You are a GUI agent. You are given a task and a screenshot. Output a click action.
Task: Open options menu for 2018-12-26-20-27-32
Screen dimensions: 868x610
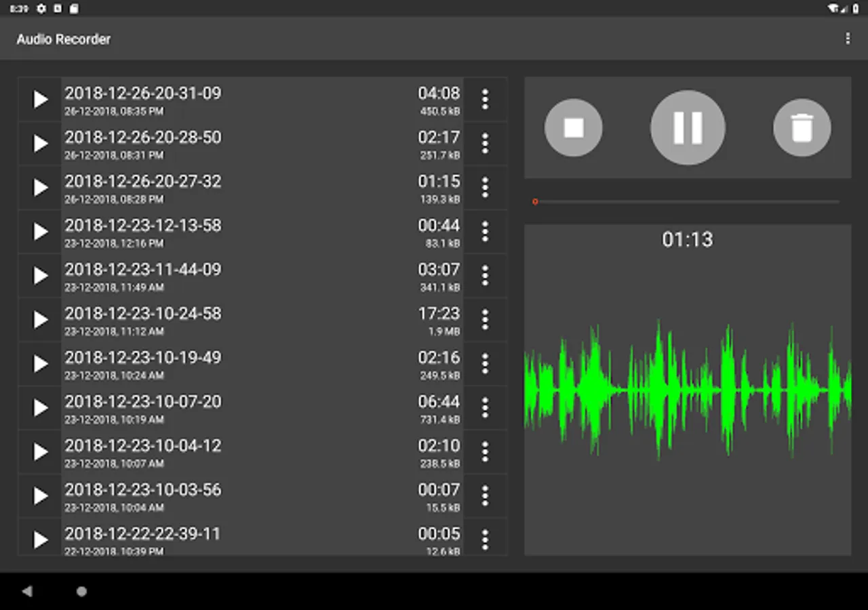[485, 188]
